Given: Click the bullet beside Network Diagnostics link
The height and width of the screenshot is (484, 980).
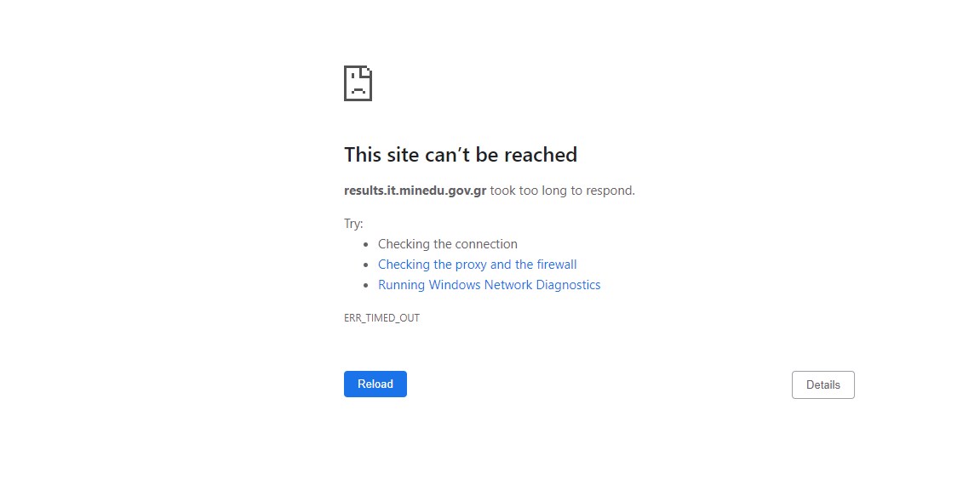Looking at the screenshot, I should tap(366, 286).
